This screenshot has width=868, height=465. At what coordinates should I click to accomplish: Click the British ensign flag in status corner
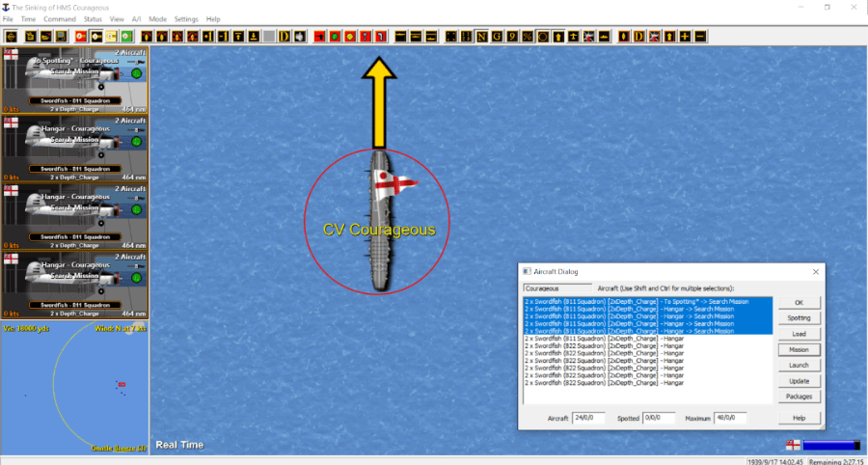click(793, 445)
